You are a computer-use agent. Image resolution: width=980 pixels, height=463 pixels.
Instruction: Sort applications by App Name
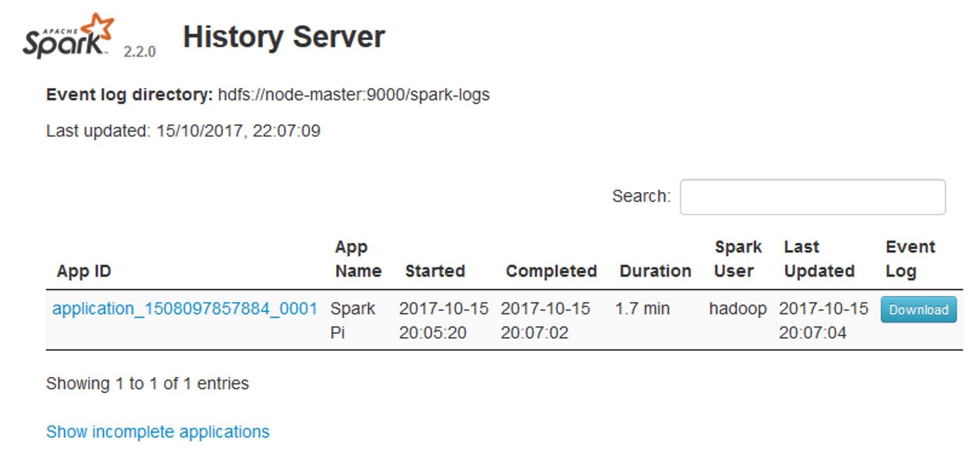[355, 258]
